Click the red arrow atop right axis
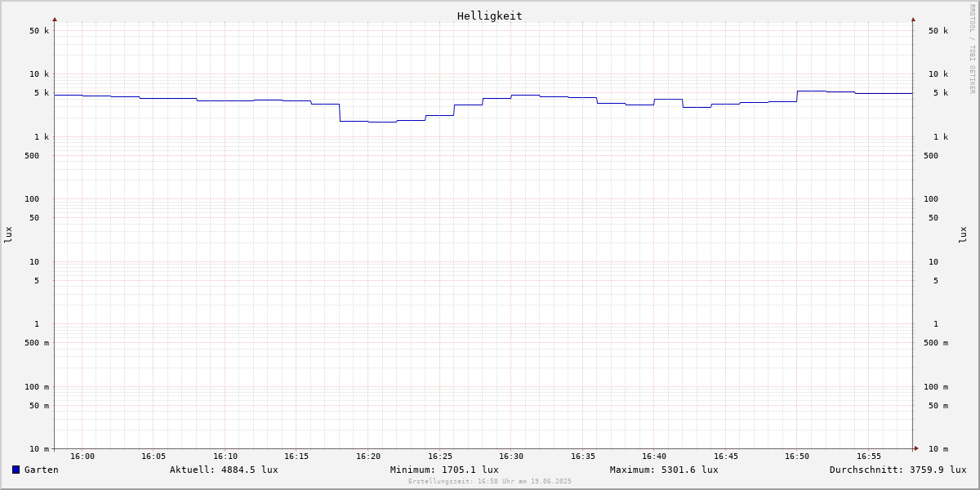This screenshot has height=490, width=980. coord(913,20)
